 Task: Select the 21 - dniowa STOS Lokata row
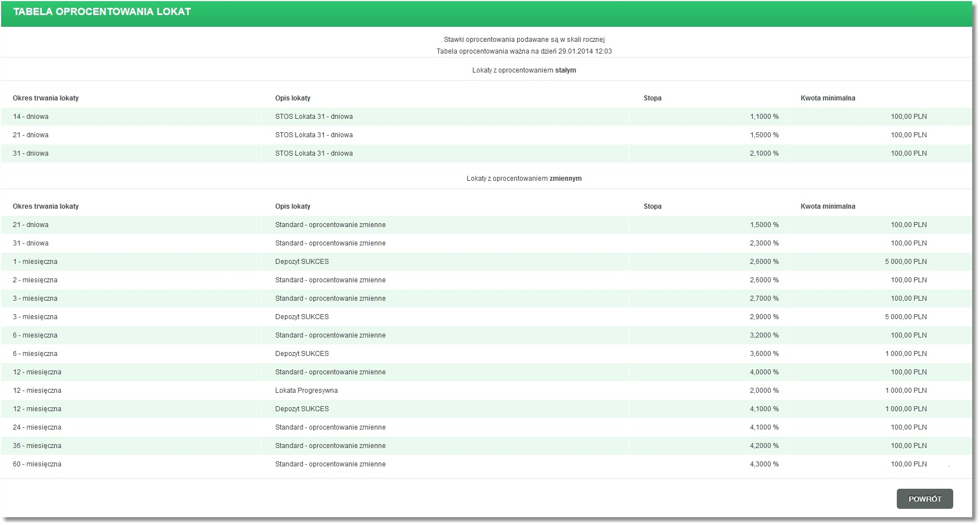(x=486, y=135)
